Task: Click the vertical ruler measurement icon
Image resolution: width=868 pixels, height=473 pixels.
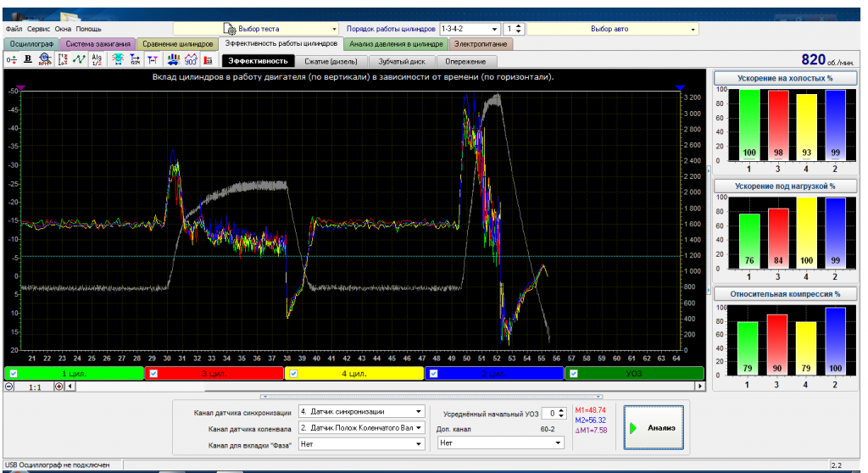Action: [x=62, y=60]
